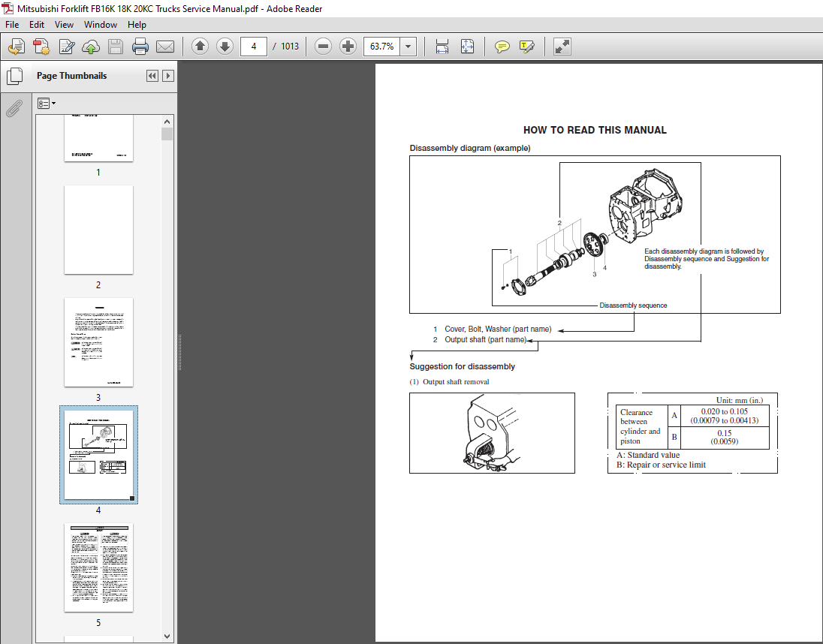Image resolution: width=823 pixels, height=644 pixels.
Task: Click the HOW TO READ THIS MANUAL heading
Action: point(595,130)
